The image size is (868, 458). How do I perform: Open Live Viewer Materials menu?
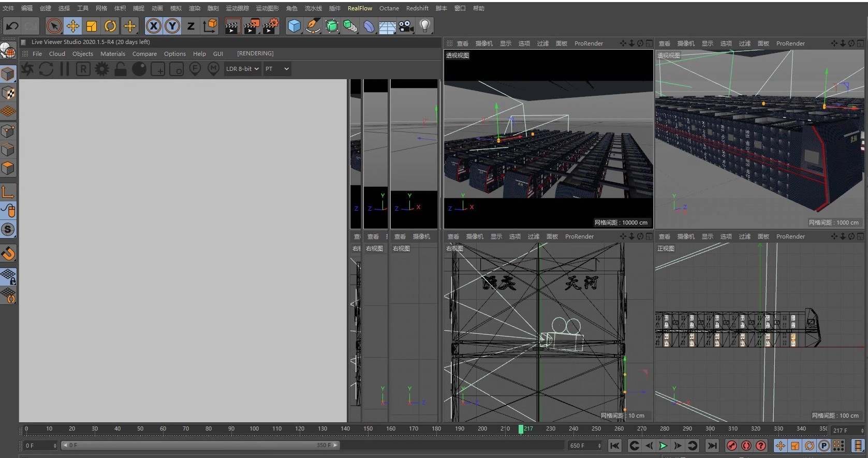tap(113, 54)
